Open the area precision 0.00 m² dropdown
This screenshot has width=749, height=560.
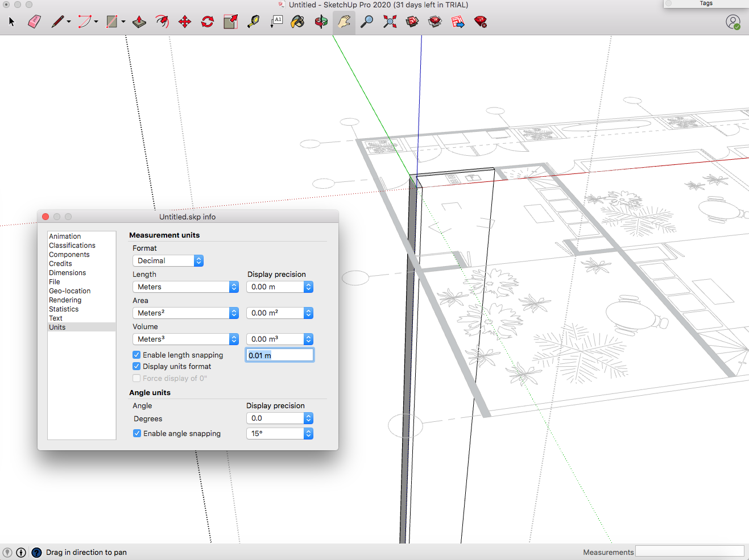[x=280, y=313]
